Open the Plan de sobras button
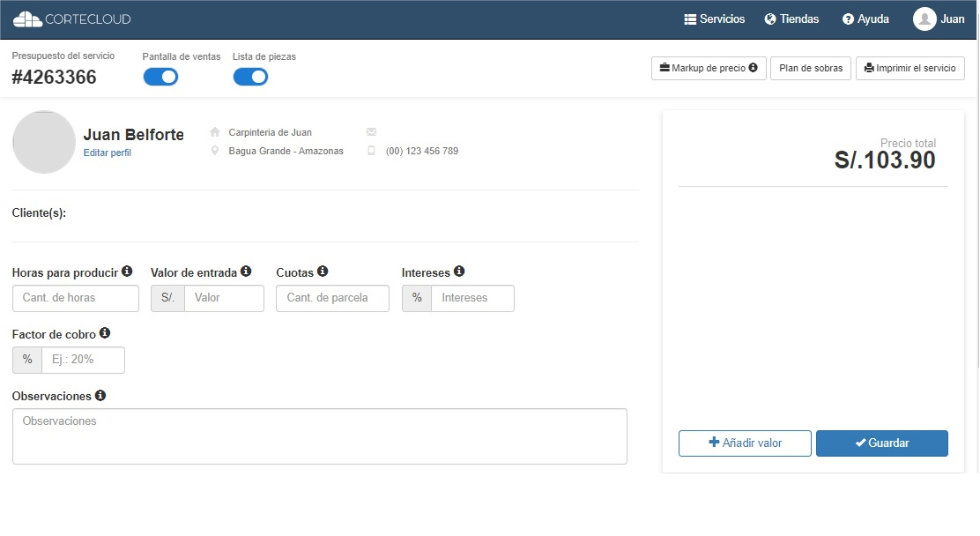Viewport: 980px width, 536px height. pyautogui.click(x=811, y=68)
